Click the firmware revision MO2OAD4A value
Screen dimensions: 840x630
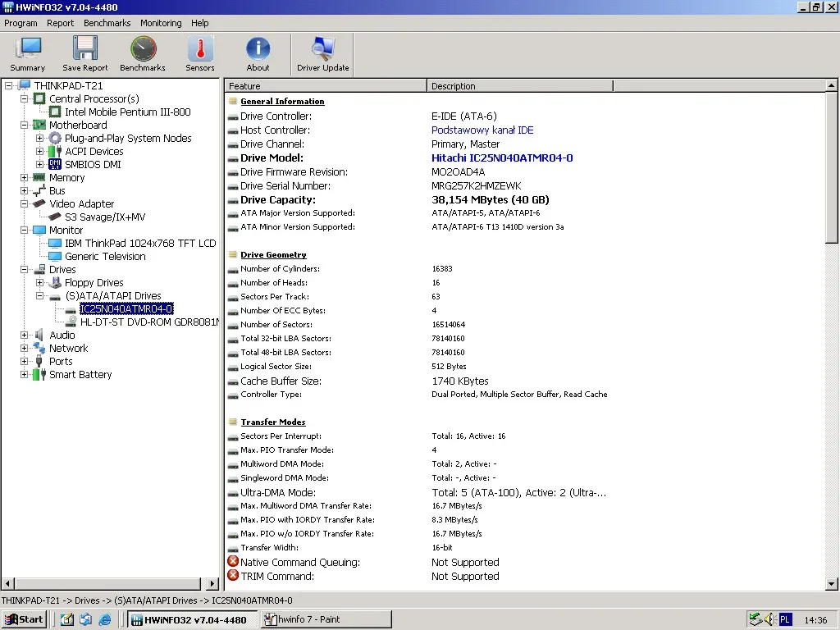(458, 172)
